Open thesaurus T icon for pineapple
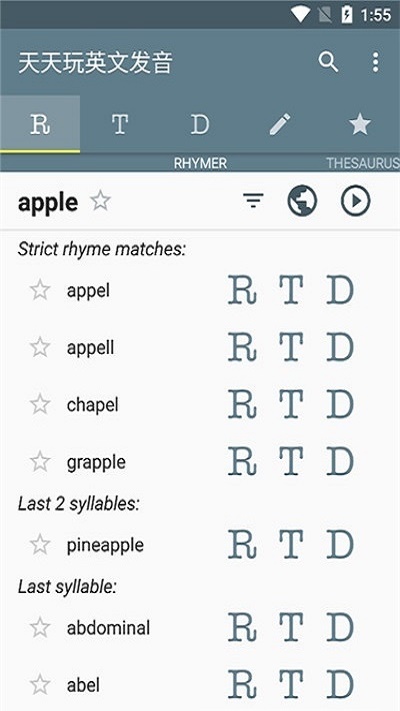The width and height of the screenshot is (400, 711). pyautogui.click(x=291, y=545)
